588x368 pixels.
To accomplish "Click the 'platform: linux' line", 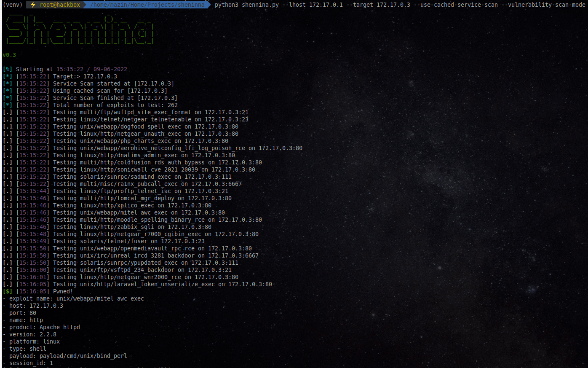I will [x=31, y=341].
